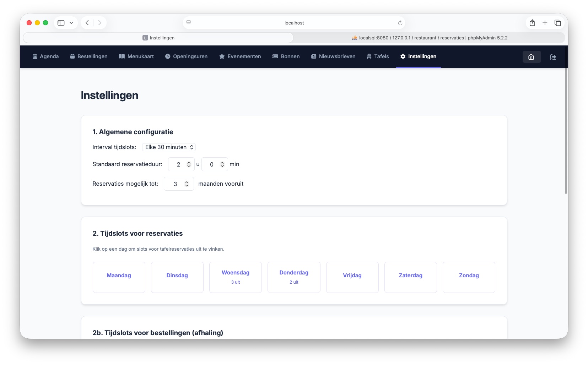Open the Tafels page

pyautogui.click(x=378, y=56)
